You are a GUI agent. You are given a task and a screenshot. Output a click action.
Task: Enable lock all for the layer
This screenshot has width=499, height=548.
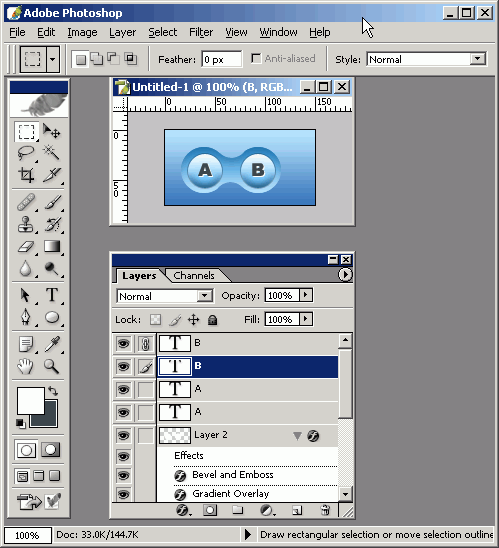click(212, 319)
